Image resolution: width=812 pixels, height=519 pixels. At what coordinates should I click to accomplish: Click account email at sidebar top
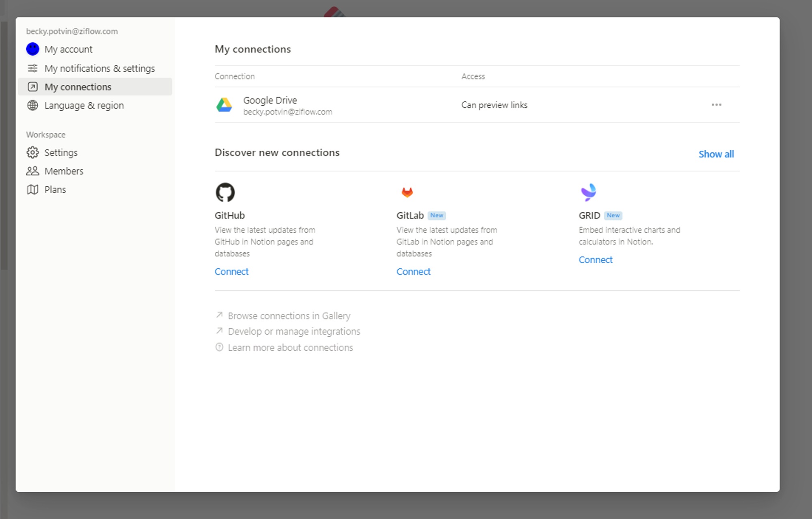(x=72, y=31)
